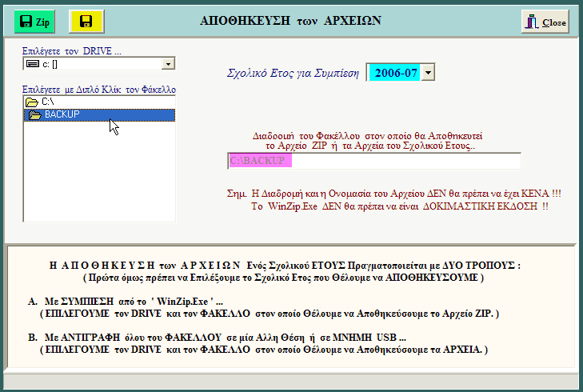Click the green Zip compress button

pos(34,22)
